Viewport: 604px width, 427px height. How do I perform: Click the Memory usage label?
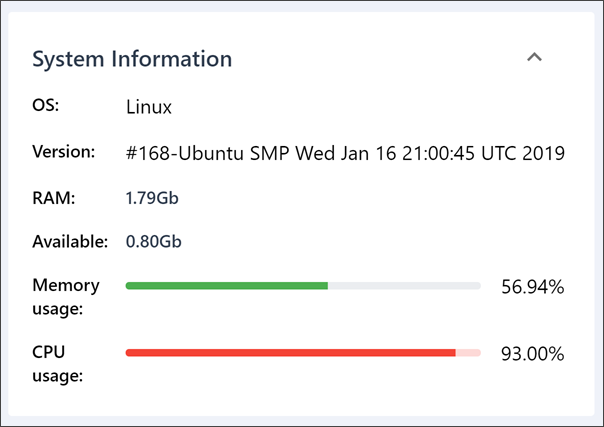(x=66, y=296)
